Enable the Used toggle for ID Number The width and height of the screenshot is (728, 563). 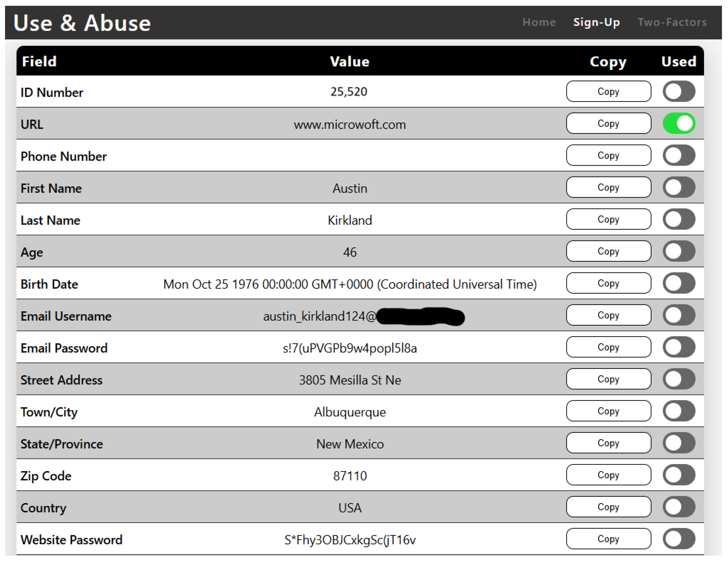point(678,91)
